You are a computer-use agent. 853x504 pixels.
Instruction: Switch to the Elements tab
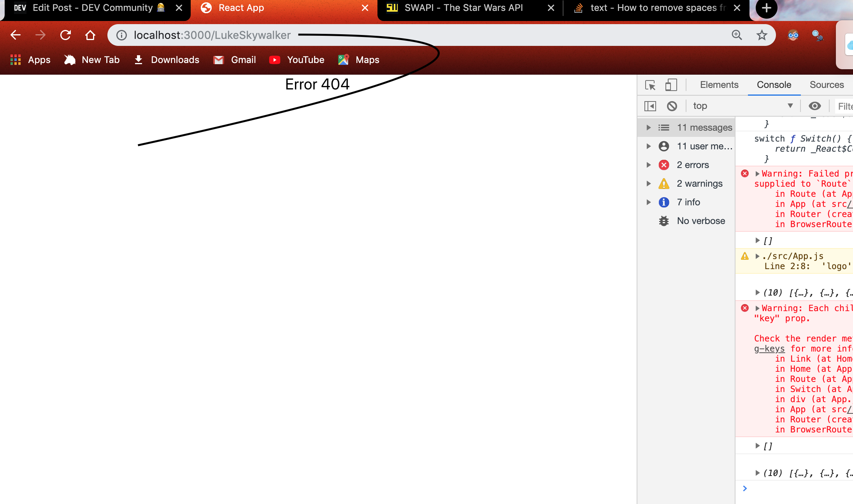click(719, 85)
